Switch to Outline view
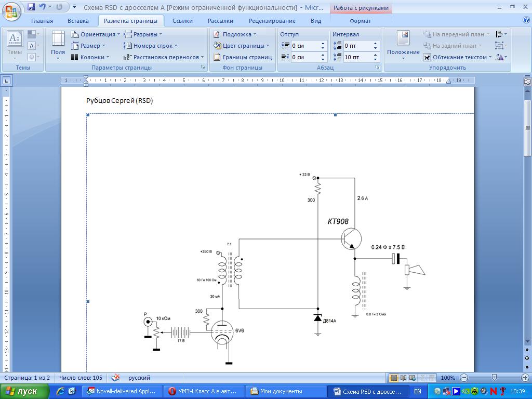The width and height of the screenshot is (532, 399). pos(422,378)
